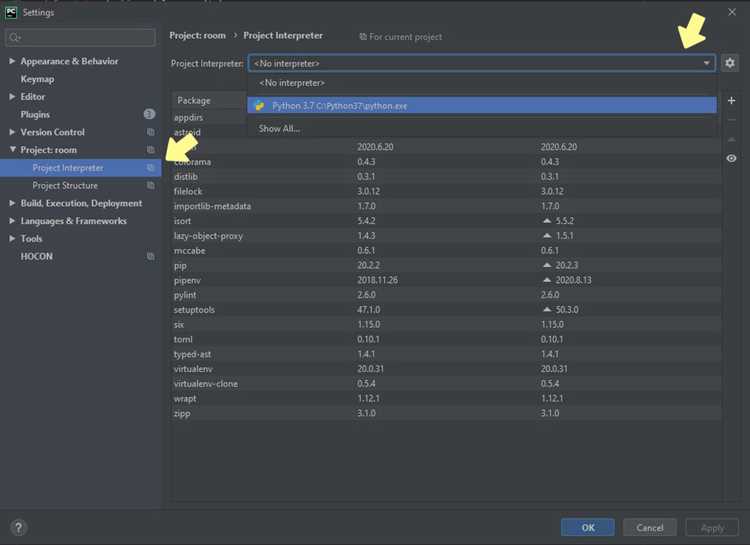The height and width of the screenshot is (545, 750).
Task: Collapse the Project: room section
Action: (x=12, y=149)
